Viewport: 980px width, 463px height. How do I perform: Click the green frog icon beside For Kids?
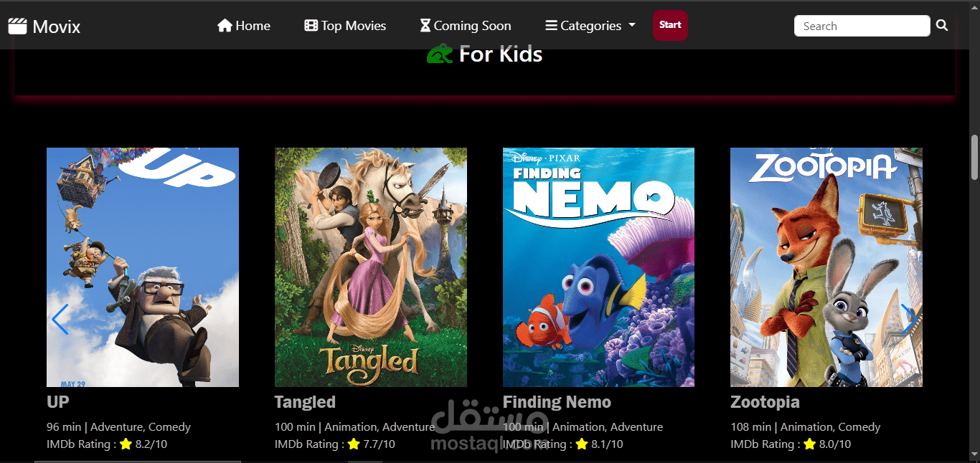[x=440, y=54]
